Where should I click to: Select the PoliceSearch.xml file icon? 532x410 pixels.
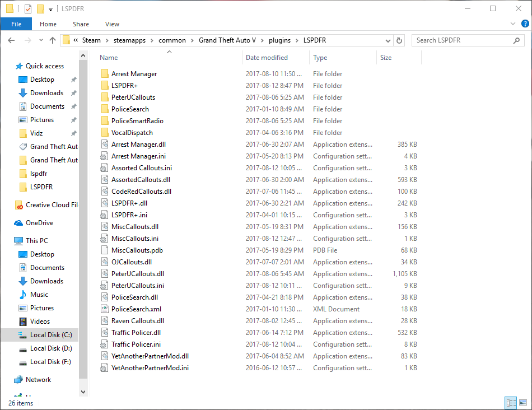pyautogui.click(x=105, y=309)
